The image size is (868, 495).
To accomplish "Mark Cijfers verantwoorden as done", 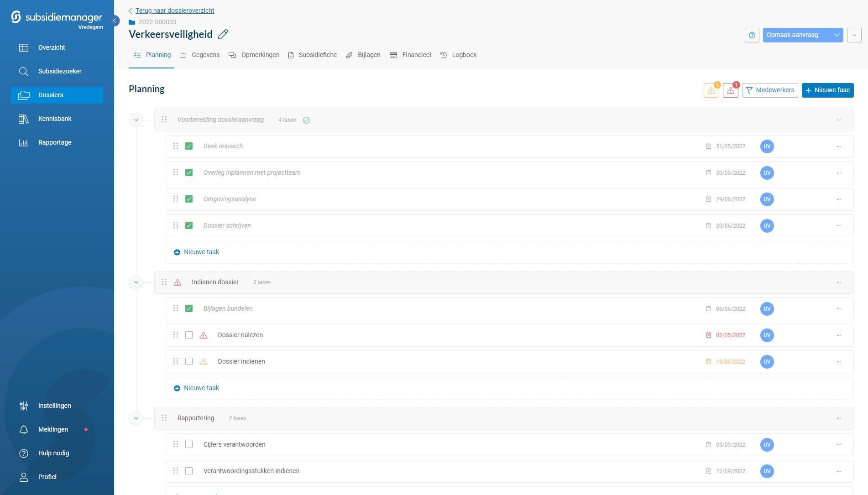I will click(189, 445).
